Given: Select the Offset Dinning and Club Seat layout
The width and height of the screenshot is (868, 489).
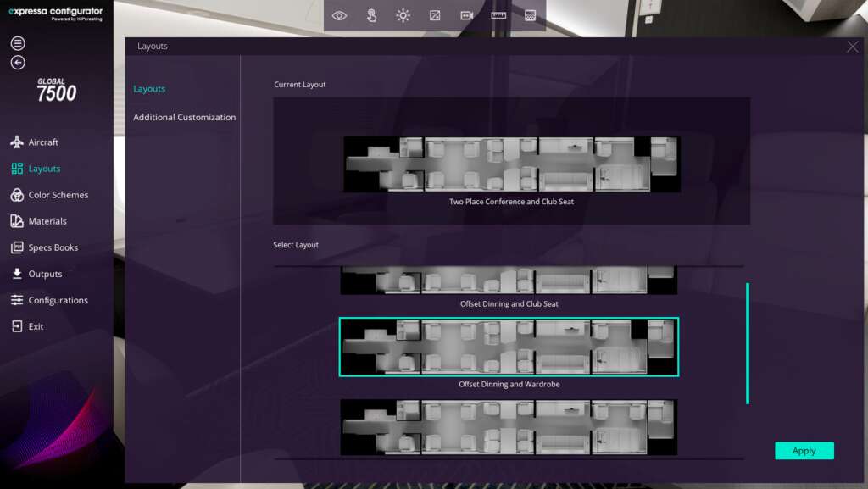Looking at the screenshot, I should click(x=509, y=282).
